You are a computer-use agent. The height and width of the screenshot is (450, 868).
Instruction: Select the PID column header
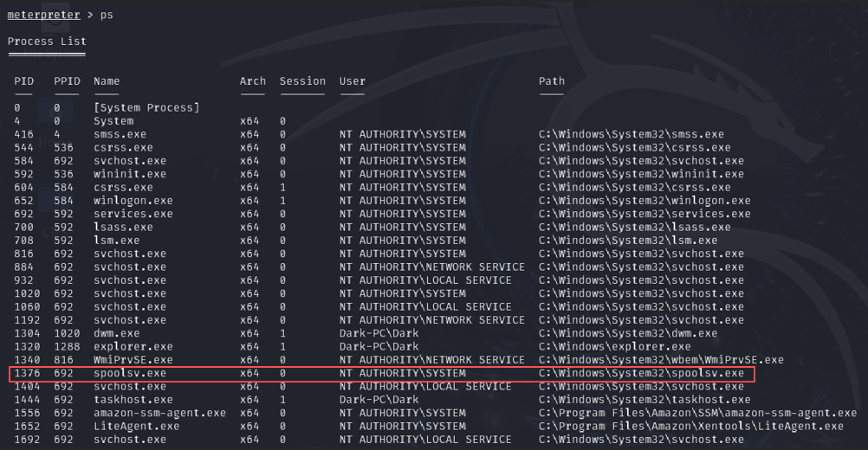23,81
